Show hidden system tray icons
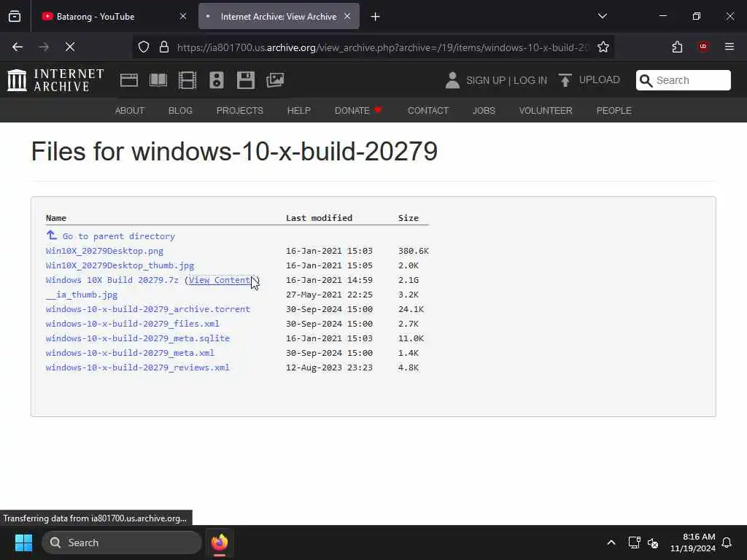 coord(611,542)
